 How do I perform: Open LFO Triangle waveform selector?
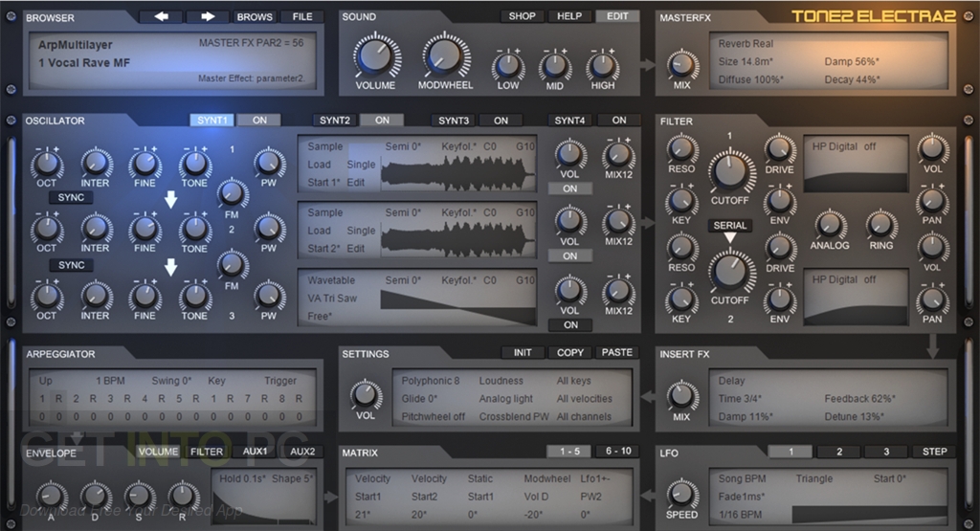point(813,478)
